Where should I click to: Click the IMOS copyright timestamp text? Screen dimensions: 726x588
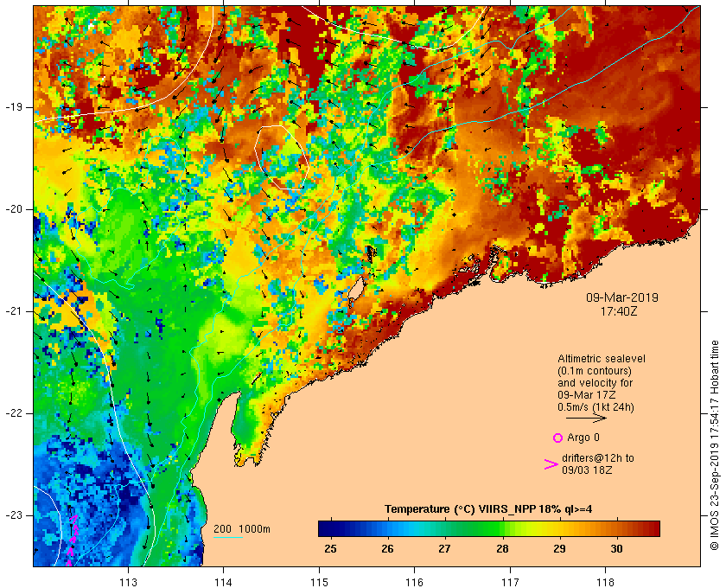715,445
